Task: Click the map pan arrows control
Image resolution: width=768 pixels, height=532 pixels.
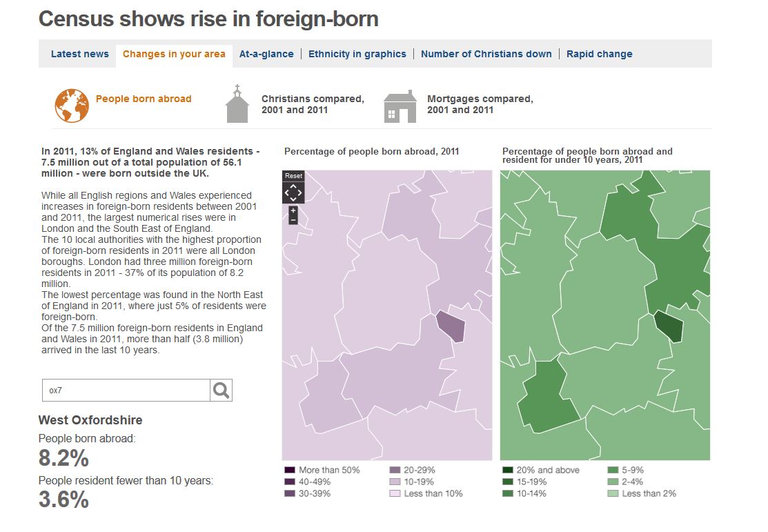Action: tap(293, 193)
